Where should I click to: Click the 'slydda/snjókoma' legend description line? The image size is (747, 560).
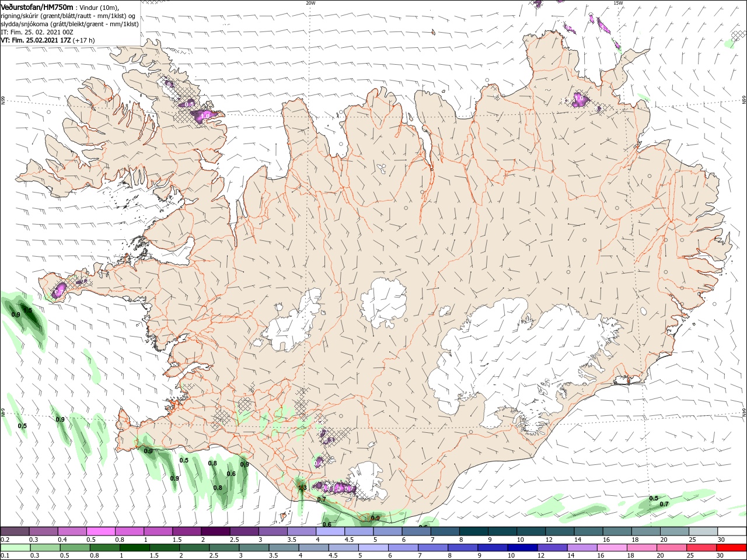click(x=69, y=24)
